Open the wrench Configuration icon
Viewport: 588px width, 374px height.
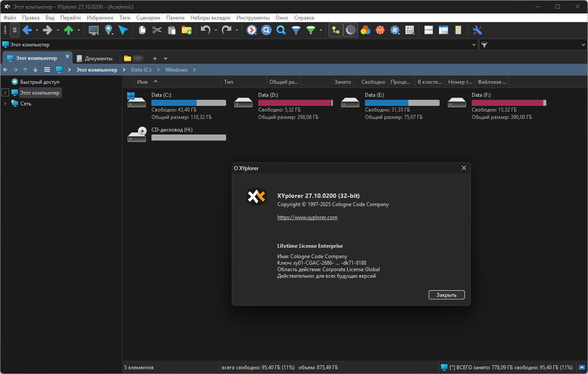(477, 30)
